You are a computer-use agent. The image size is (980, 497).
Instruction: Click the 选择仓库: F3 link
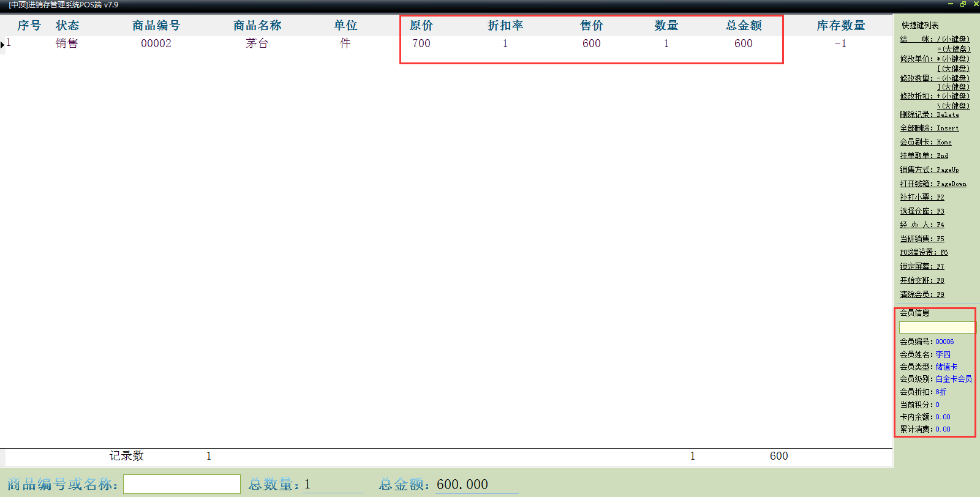point(922,211)
